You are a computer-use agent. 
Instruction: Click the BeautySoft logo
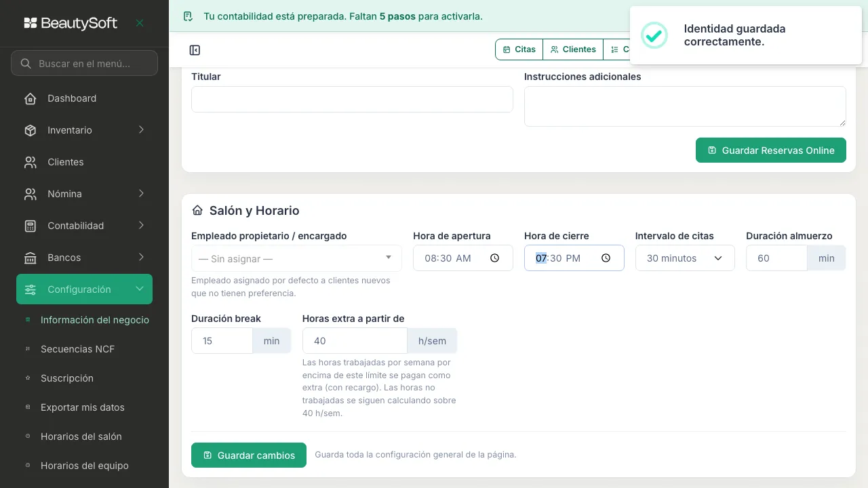pos(71,23)
